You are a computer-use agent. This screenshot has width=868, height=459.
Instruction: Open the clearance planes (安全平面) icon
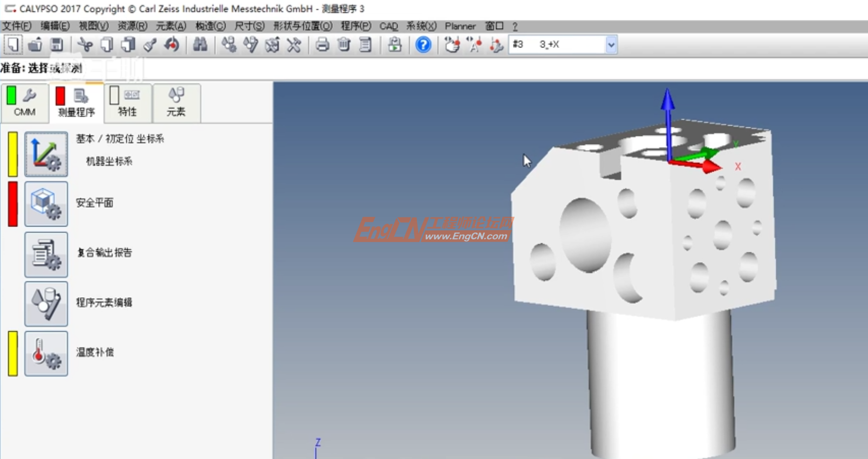tap(46, 204)
